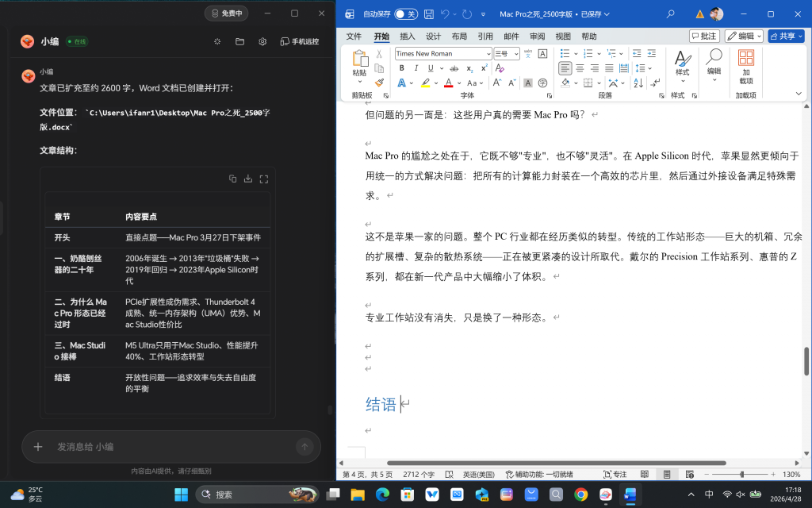Open the 插入 ribbon tab
812x508 pixels.
coord(408,37)
